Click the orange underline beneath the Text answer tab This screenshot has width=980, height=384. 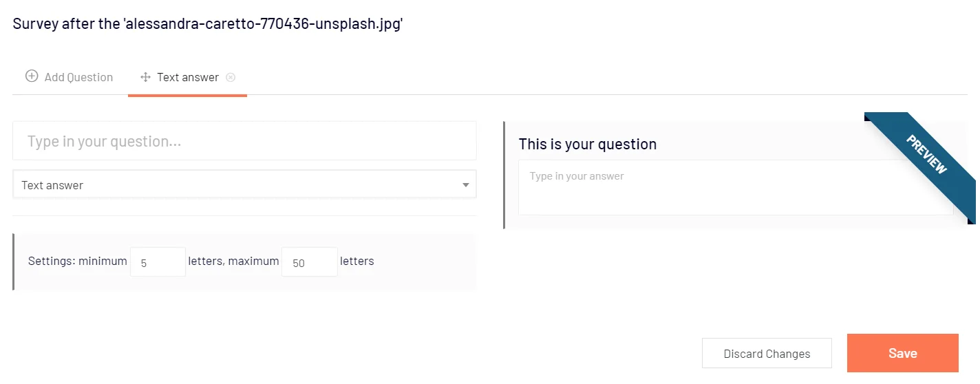187,95
